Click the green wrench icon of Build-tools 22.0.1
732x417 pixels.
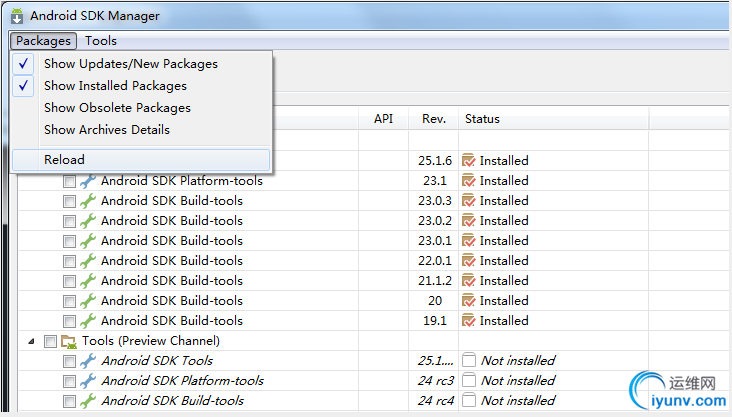[x=88, y=261]
